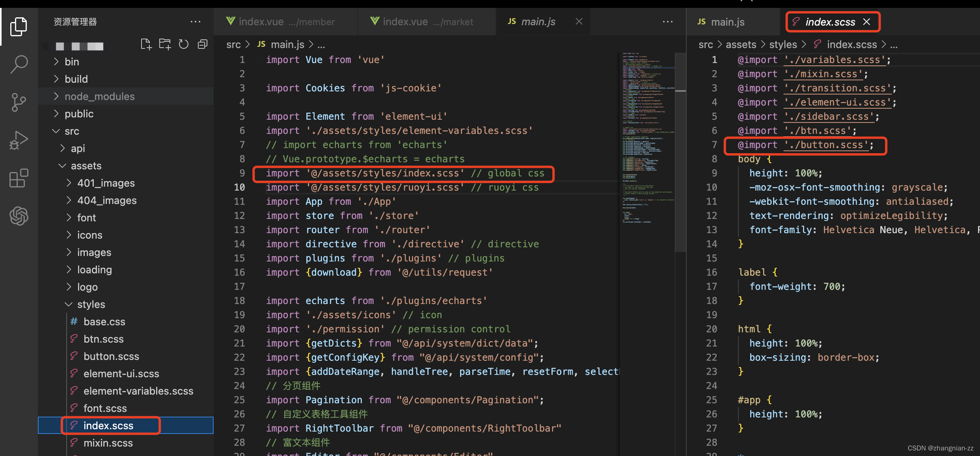Open the Search view icon
980x456 pixels.
pos(19,64)
